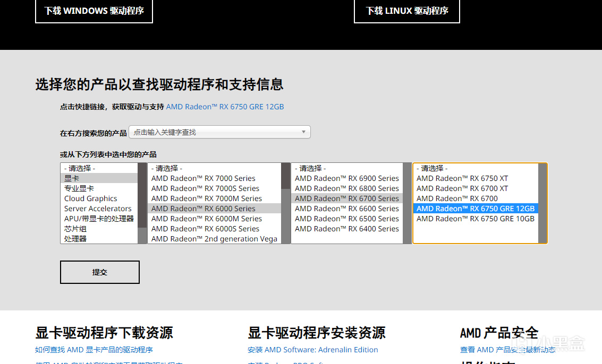Click the model list scrollbar
Viewport: 602px width, 364px height.
coord(542,203)
